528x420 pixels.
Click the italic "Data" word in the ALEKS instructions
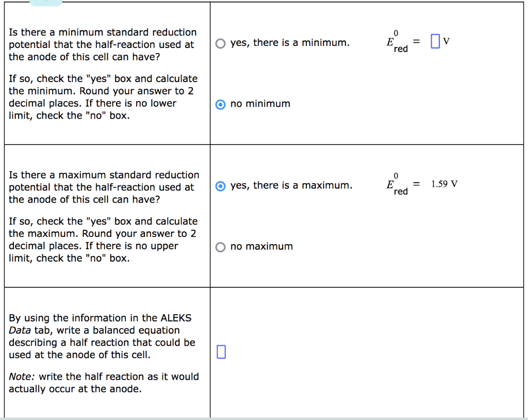click(x=20, y=330)
